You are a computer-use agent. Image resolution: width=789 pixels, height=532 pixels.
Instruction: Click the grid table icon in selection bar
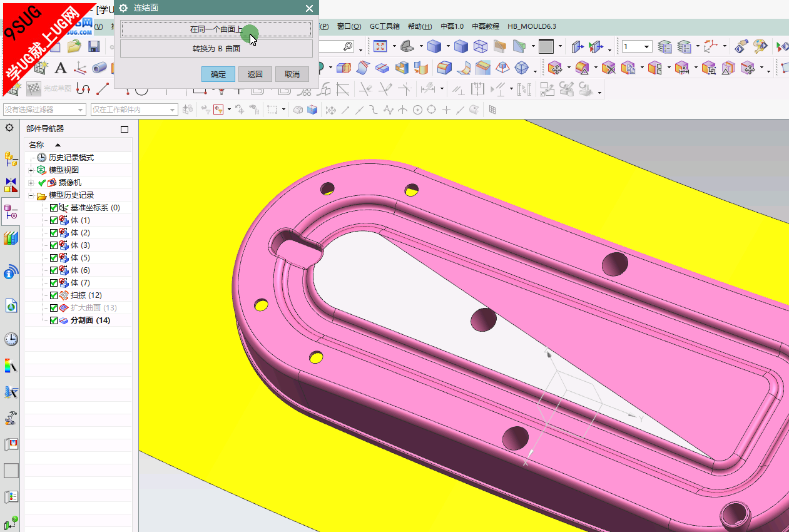coord(492,110)
